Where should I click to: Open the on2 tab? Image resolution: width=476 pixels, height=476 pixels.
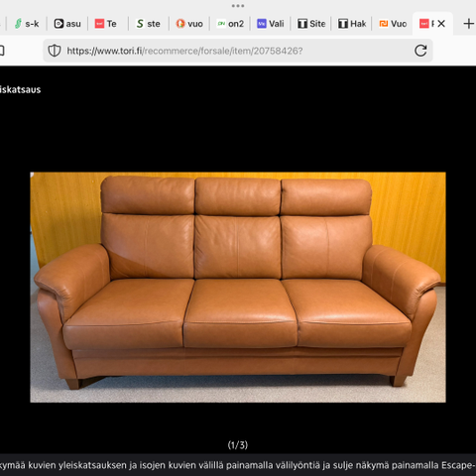coord(230,24)
